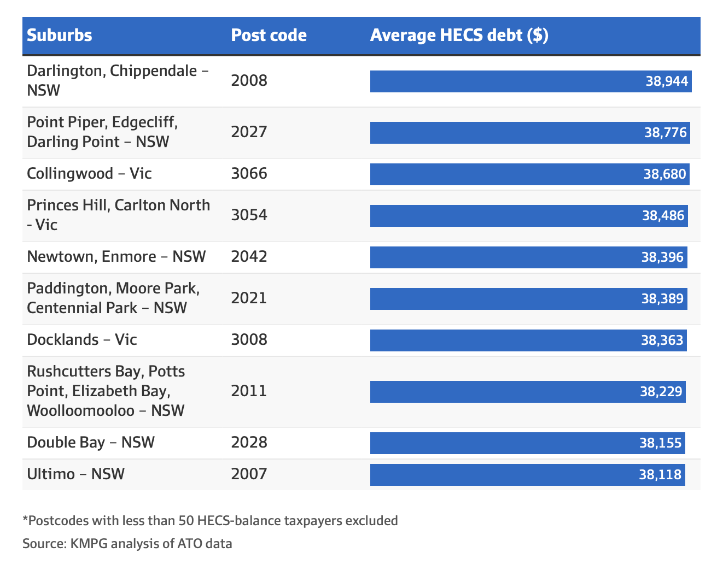Click post code 2021
Image resolution: width=723 pixels, height=588 pixels.
(x=249, y=298)
